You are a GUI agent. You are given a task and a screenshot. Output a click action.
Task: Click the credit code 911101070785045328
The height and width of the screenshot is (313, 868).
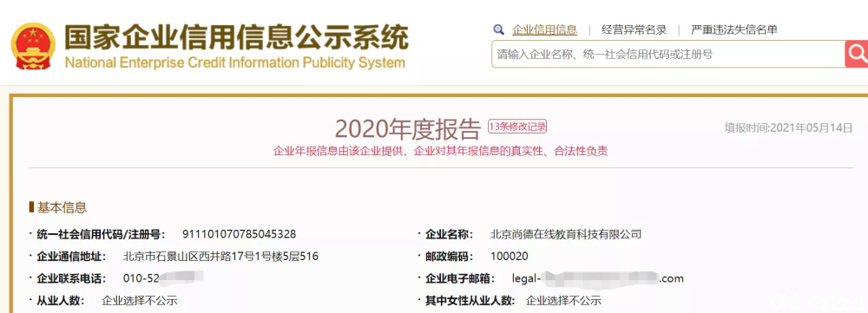[x=240, y=234]
